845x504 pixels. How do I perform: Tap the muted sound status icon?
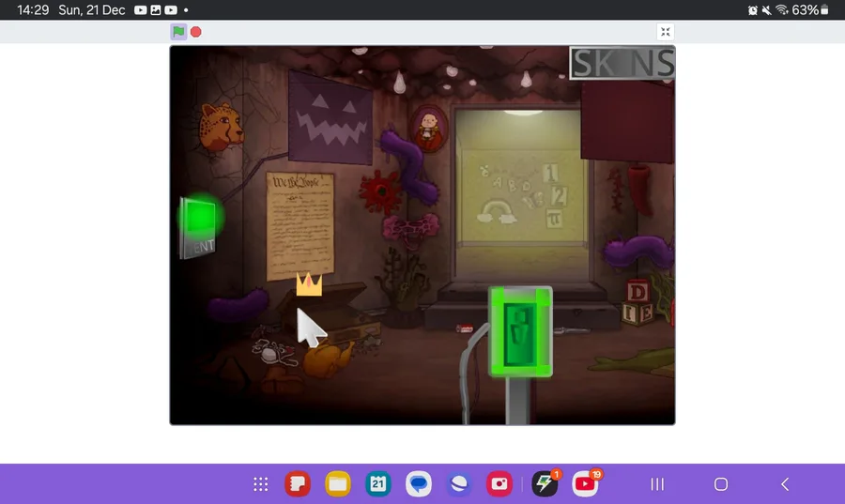click(x=766, y=10)
